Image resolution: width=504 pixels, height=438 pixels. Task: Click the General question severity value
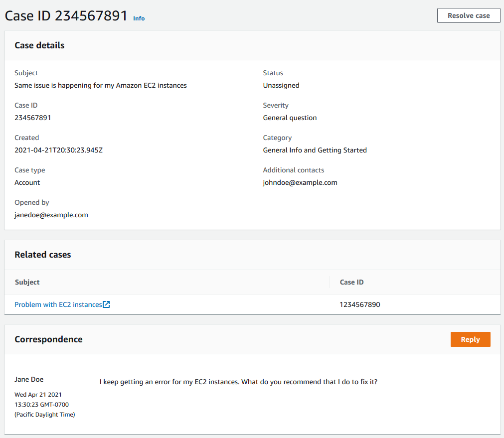[290, 118]
